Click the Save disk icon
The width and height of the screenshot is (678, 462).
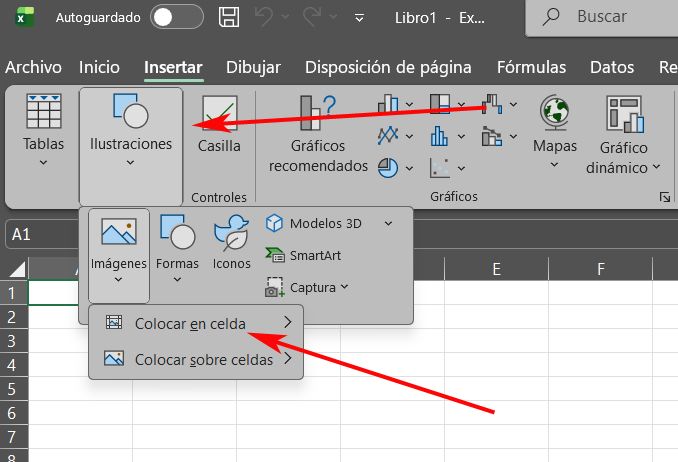pyautogui.click(x=229, y=17)
